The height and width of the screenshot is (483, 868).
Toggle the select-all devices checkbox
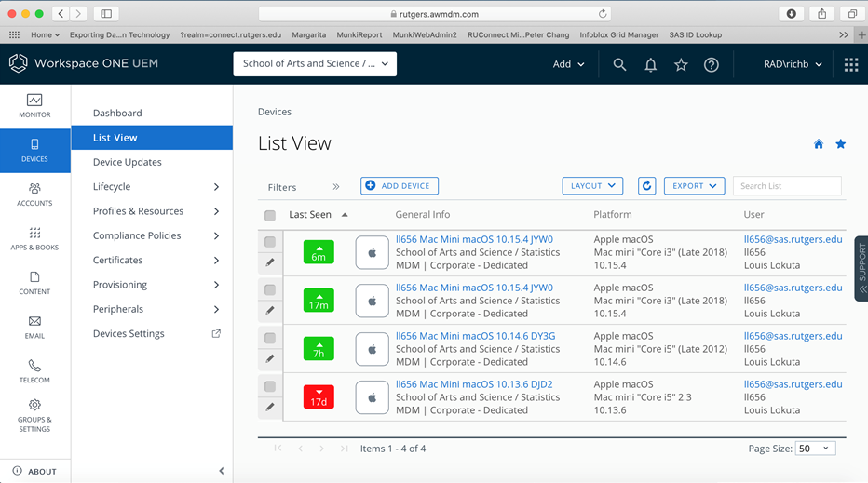[269, 215]
